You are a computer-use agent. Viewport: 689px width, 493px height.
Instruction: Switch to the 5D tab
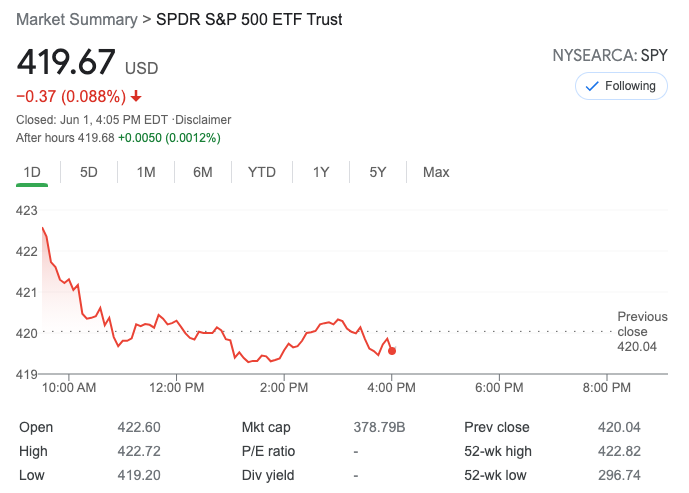pos(89,172)
